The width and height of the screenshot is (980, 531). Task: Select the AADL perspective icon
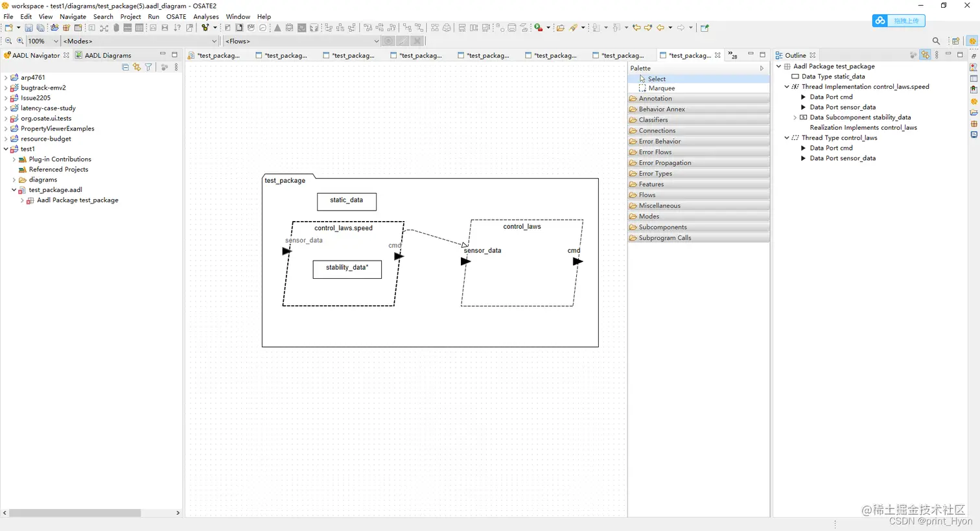[x=972, y=41]
